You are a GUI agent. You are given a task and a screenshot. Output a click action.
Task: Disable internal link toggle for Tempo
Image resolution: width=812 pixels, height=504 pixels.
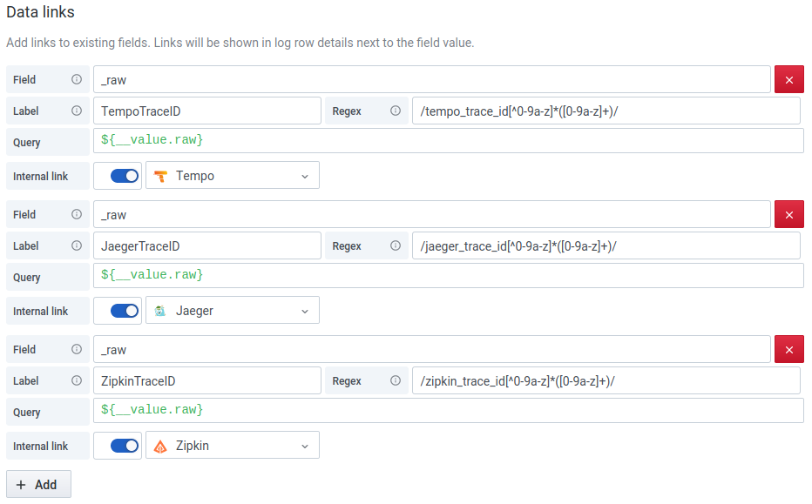pos(125,176)
